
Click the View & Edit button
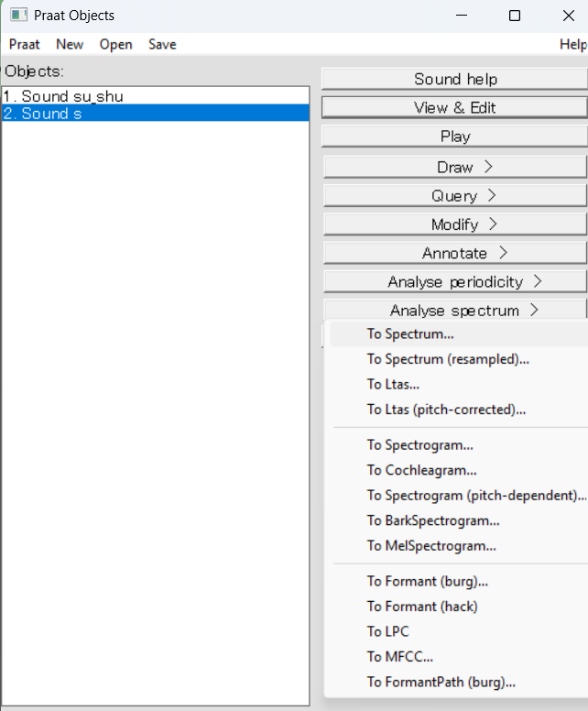[x=454, y=107]
